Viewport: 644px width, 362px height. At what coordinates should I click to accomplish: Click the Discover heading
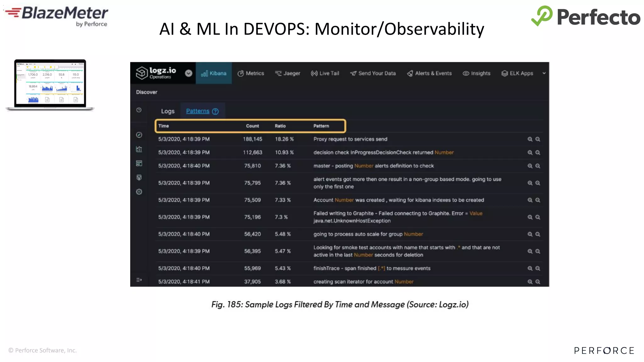coord(147,92)
